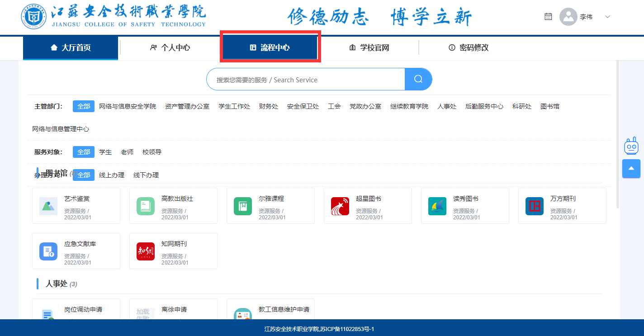Open the 读秀图书 service icon

437,206
